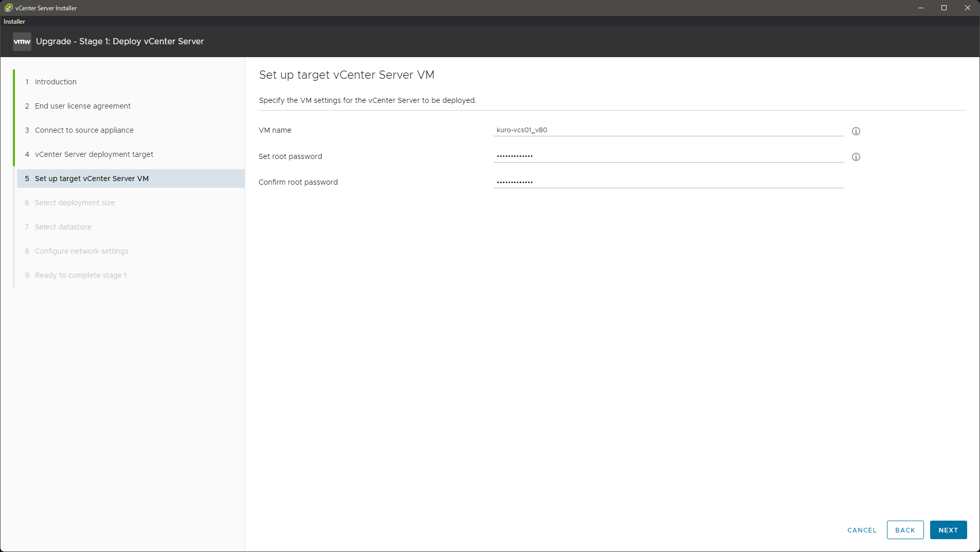Click the Set root password field
Viewport: 980px width, 552px height.
tap(667, 156)
